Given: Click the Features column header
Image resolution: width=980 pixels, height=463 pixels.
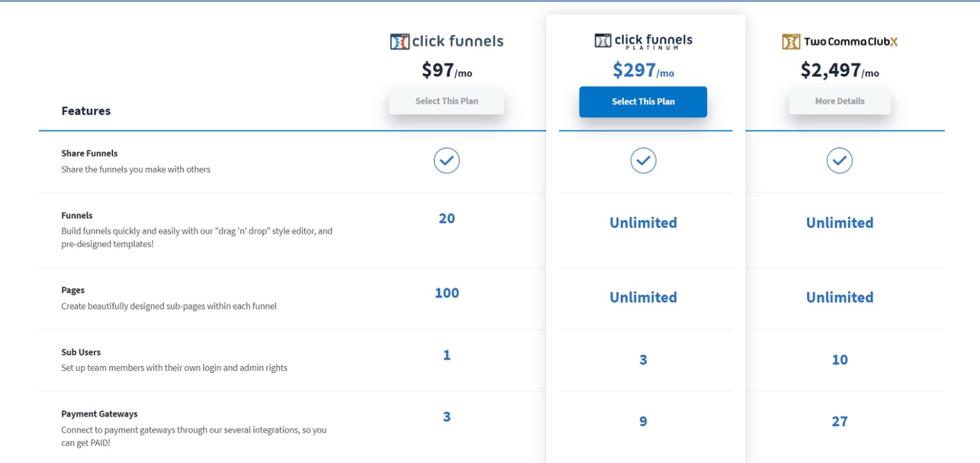Looking at the screenshot, I should [86, 111].
